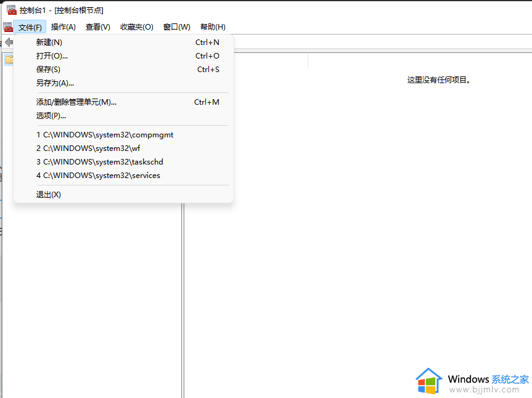The image size is (532, 398).
Task: Choose 保存(S) menu entry
Action: pos(123,70)
